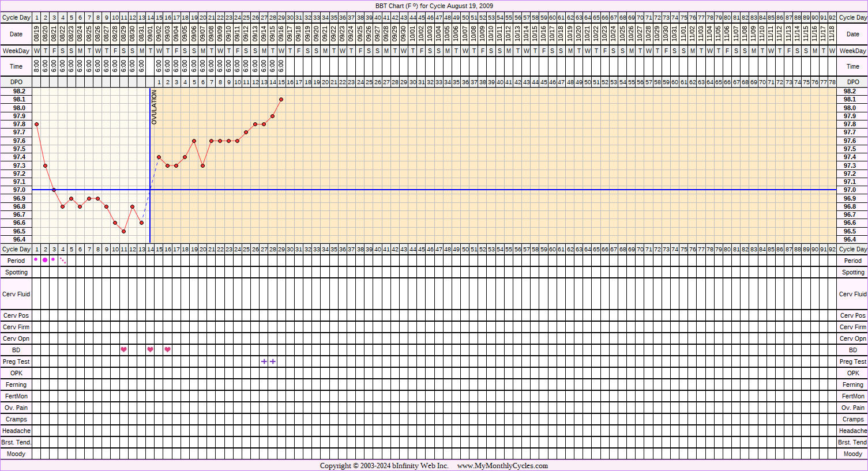
Task: Click the left 'Ferning' row label
Action: pos(16,385)
